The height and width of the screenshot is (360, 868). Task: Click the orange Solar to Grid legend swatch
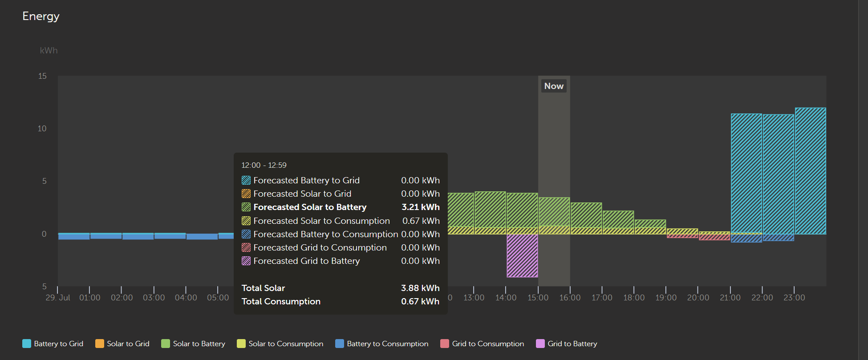[100, 344]
